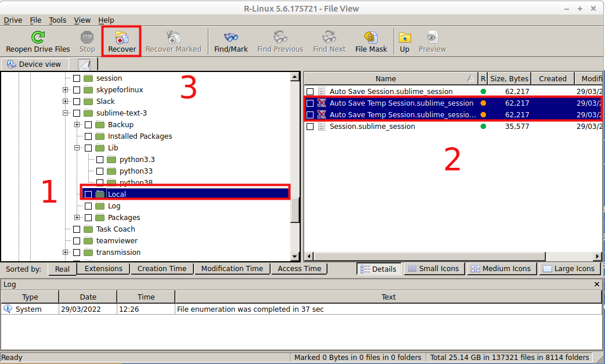Sort files by Access Time
605x364 pixels.
299,268
